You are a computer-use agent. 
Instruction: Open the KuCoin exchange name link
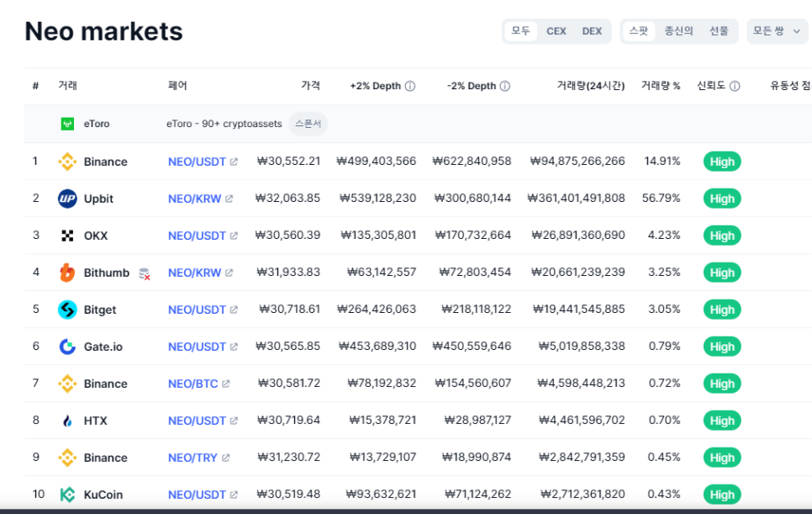click(103, 495)
